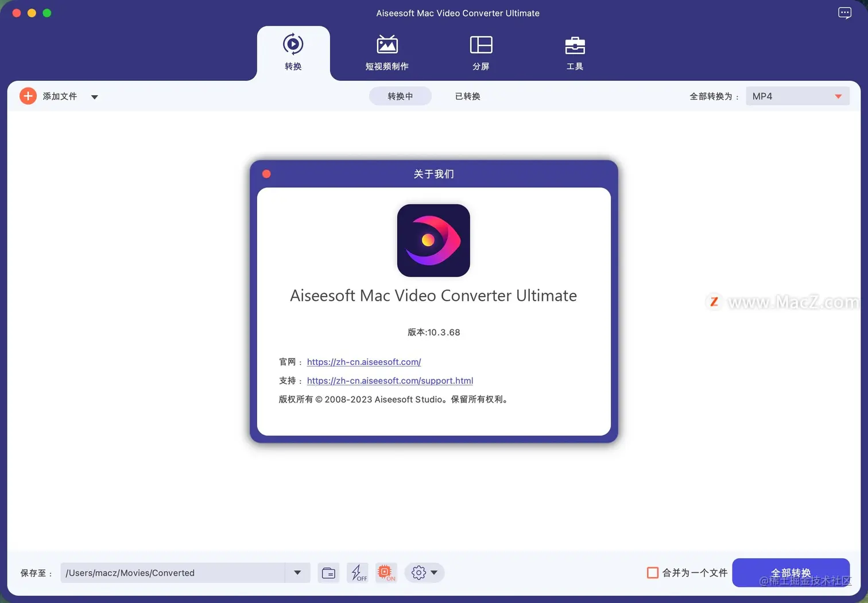Click the copyright 2008-2023 Aiseesoft Studio text
Screen dimensions: 868x603
pos(394,399)
